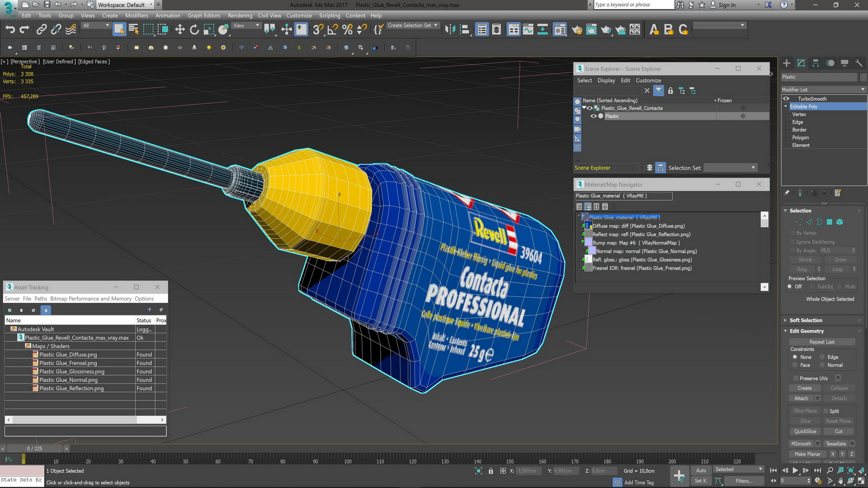
Task: Click the object color swatch beside Plastic name
Action: pos(864,77)
